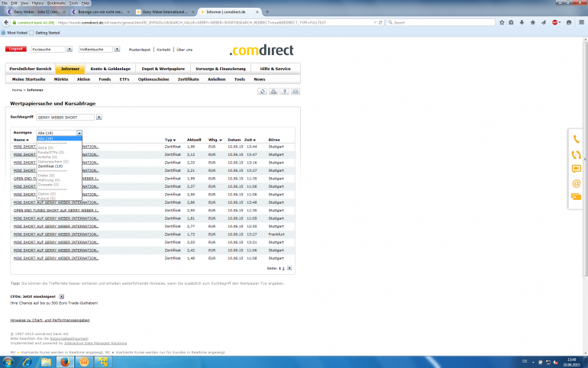This screenshot has height=368, width=588.
Task: Open the question mark help icon
Action: 284,92
